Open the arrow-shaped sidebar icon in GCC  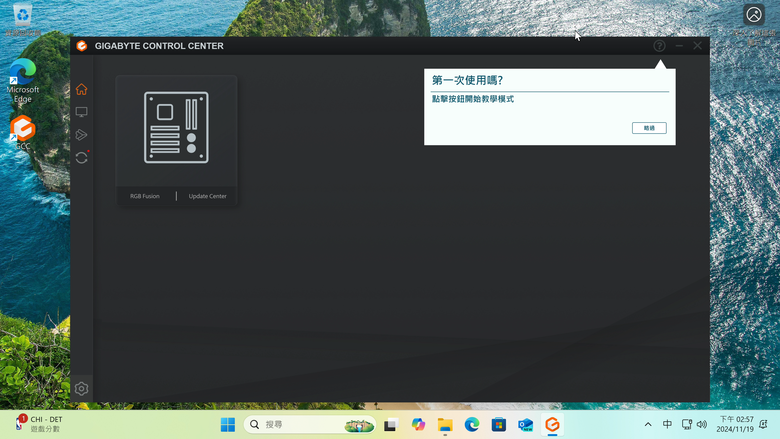82,135
